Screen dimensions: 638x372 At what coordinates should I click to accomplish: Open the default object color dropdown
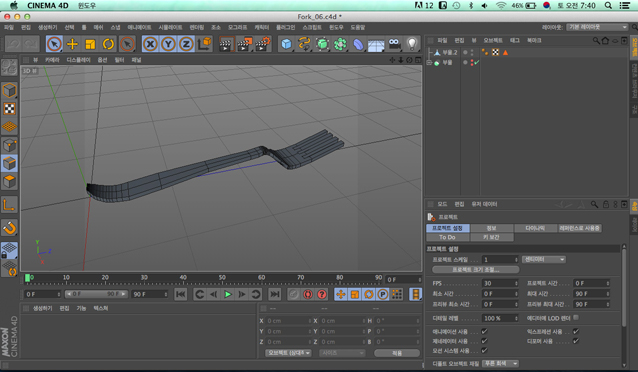coord(500,363)
